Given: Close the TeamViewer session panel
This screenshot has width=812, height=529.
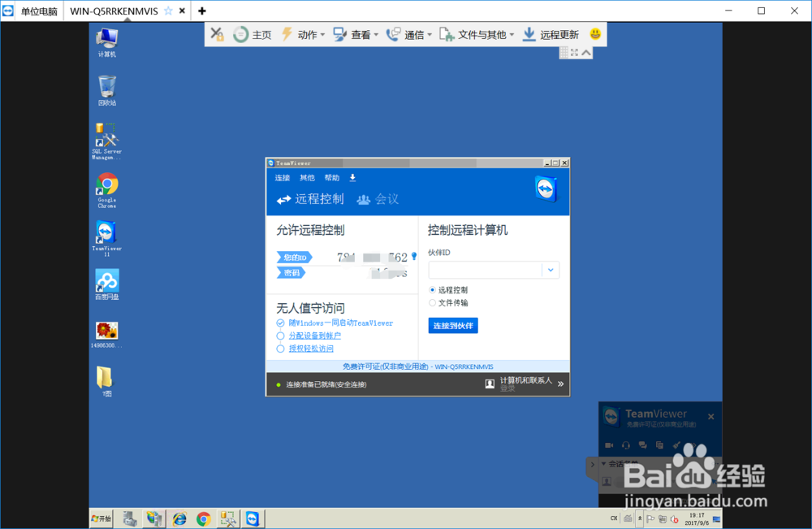Looking at the screenshot, I should [x=711, y=417].
